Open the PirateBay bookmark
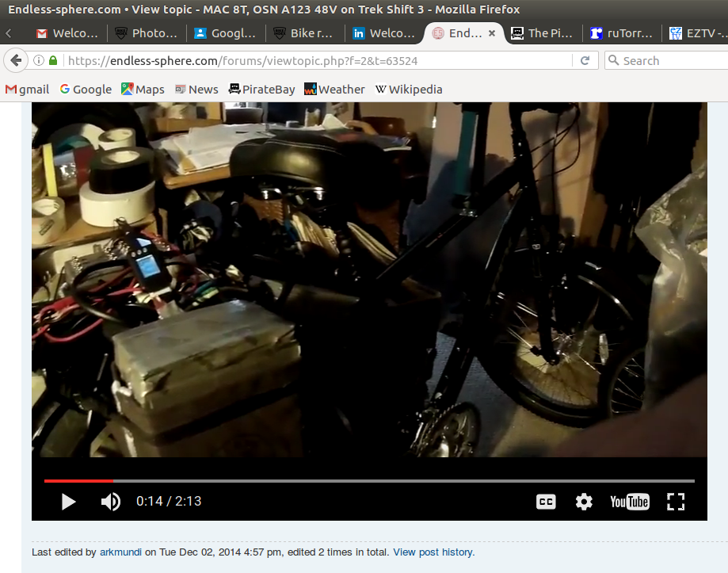Image resolution: width=728 pixels, height=573 pixels. pyautogui.click(x=261, y=90)
